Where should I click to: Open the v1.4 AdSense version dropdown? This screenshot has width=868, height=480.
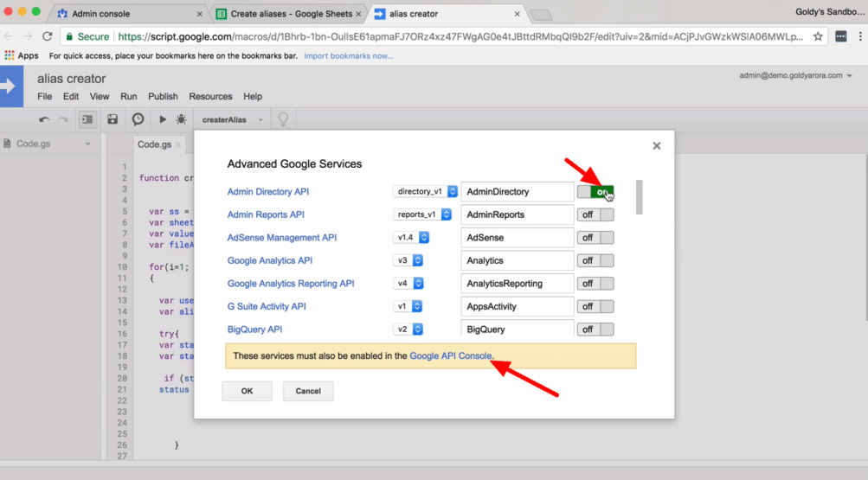[411, 237]
